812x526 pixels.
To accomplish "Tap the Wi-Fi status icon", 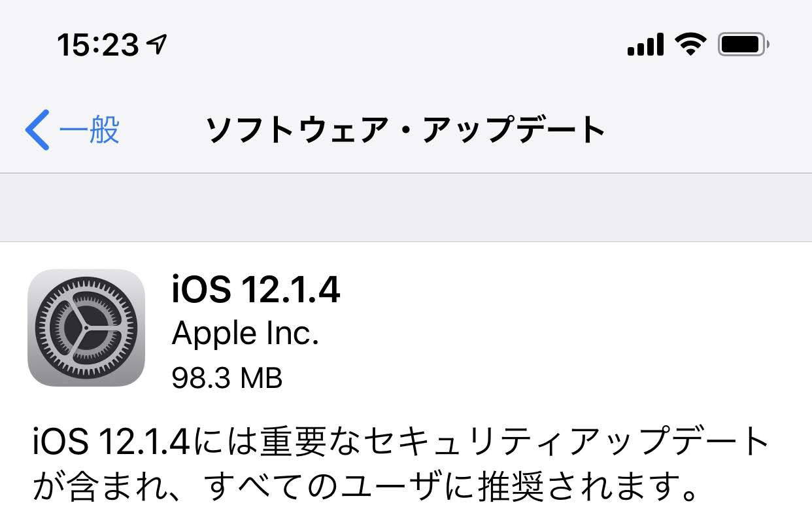I will pos(690,45).
